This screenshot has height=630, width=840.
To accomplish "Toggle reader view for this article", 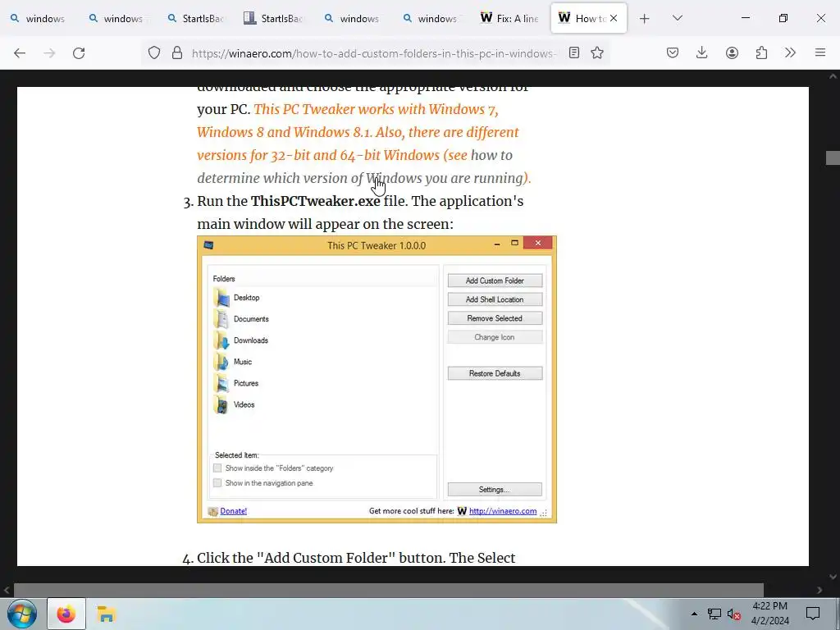I will click(x=573, y=52).
